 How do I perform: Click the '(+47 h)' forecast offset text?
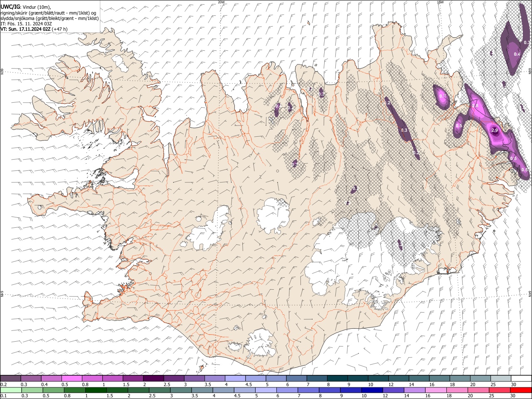coord(60,29)
